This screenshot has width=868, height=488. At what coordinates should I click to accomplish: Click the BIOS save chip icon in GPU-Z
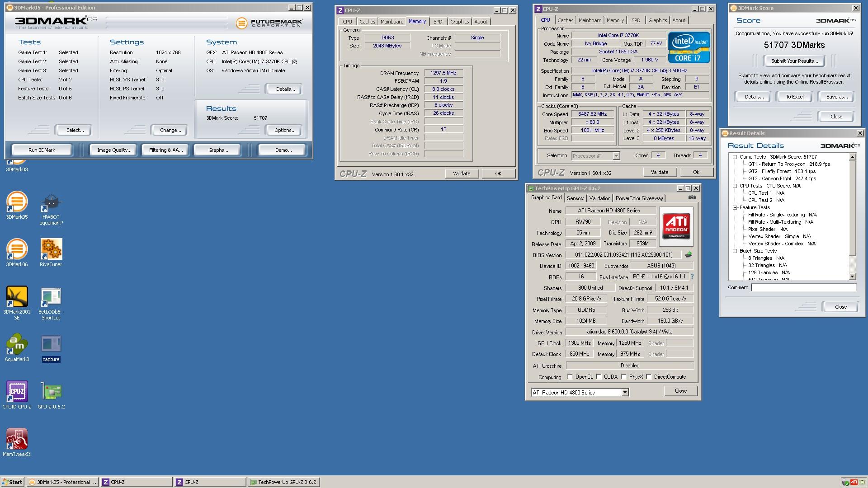(x=689, y=255)
